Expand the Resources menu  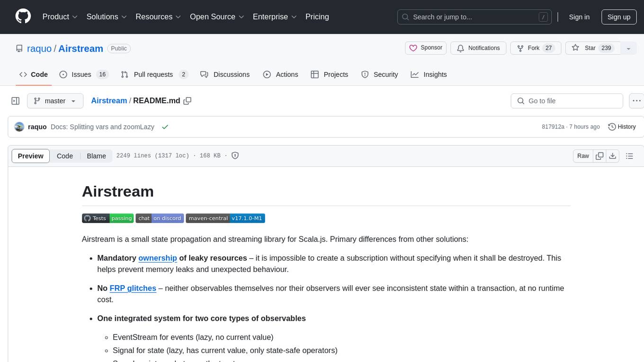tap(159, 17)
